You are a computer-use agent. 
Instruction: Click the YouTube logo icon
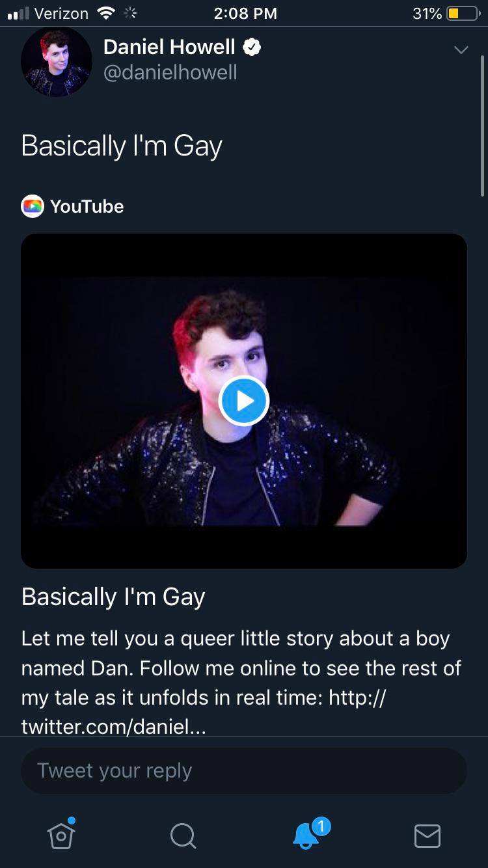[x=33, y=206]
